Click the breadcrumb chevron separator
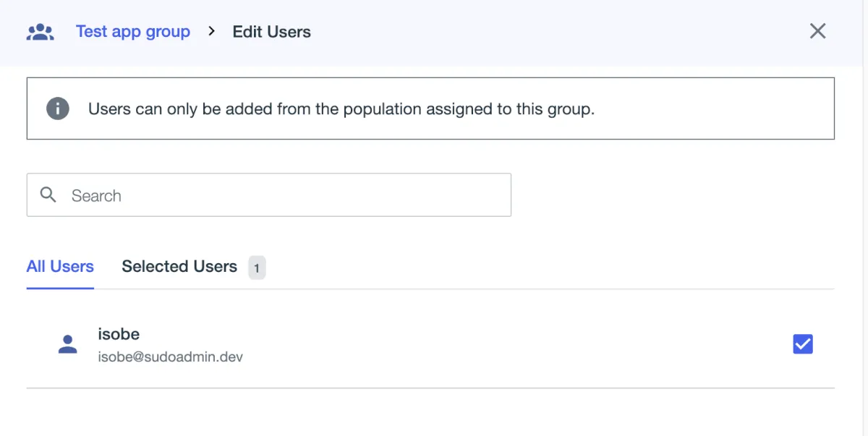Image resolution: width=868 pixels, height=436 pixels. tap(211, 31)
